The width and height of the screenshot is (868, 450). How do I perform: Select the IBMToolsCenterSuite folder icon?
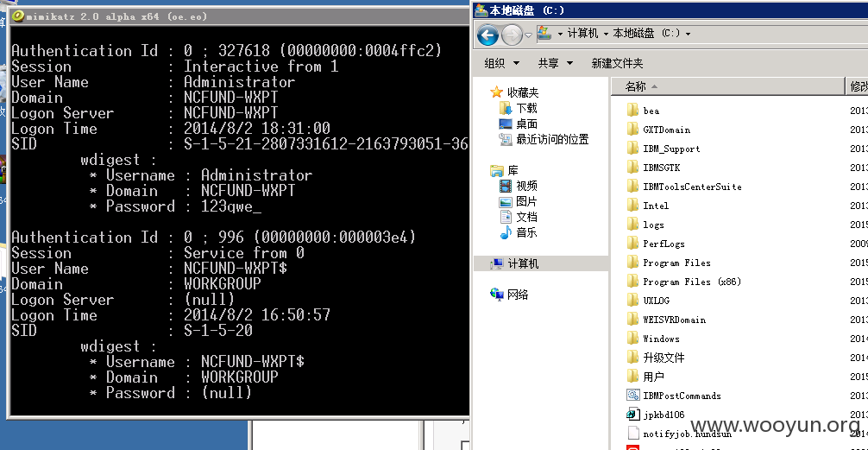pyautogui.click(x=633, y=187)
